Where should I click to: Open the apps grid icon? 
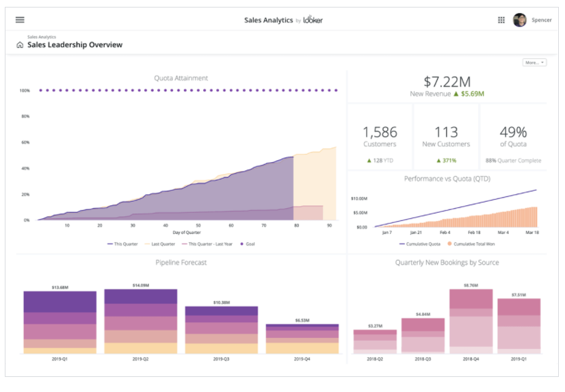(x=501, y=20)
